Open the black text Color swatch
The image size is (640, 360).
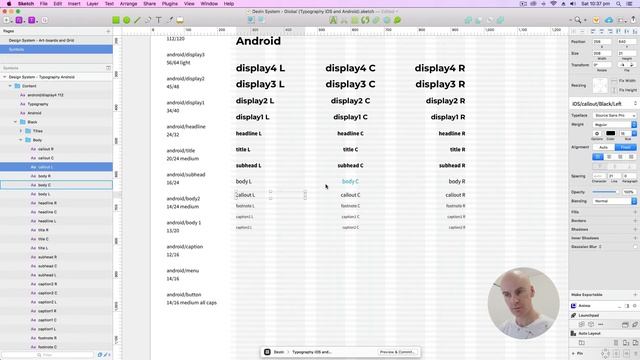(611, 133)
